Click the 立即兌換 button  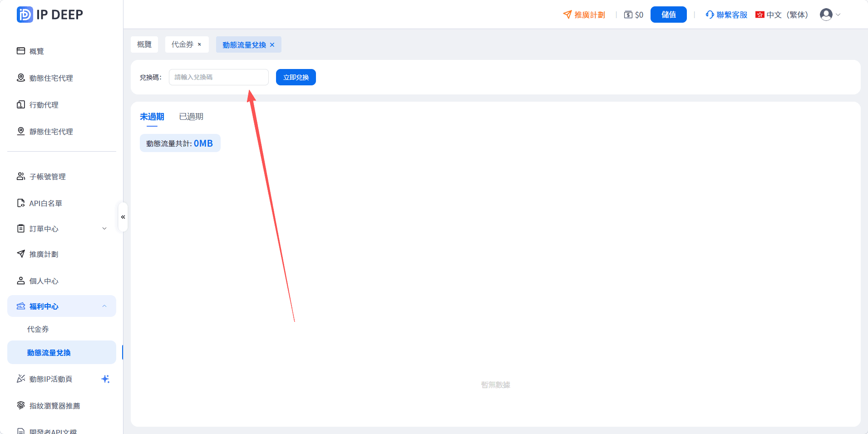(296, 77)
